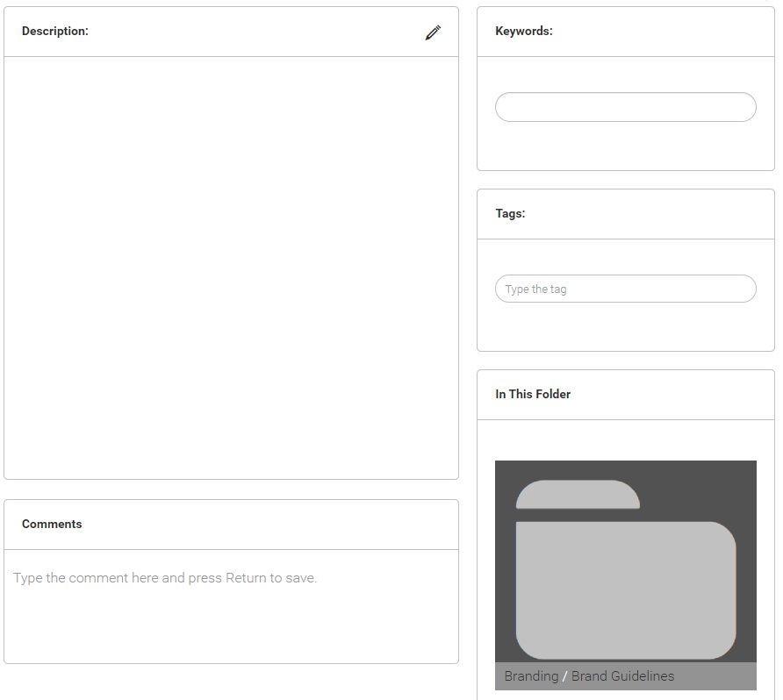Click the large gray folder body icon
The width and height of the screenshot is (783, 700).
coord(626,590)
